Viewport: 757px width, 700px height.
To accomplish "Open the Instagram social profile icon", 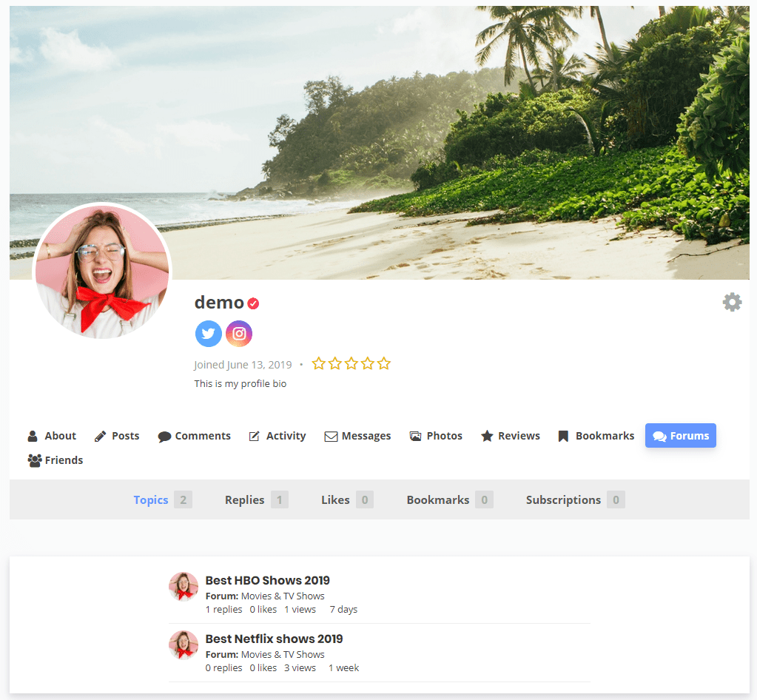I will pyautogui.click(x=239, y=334).
